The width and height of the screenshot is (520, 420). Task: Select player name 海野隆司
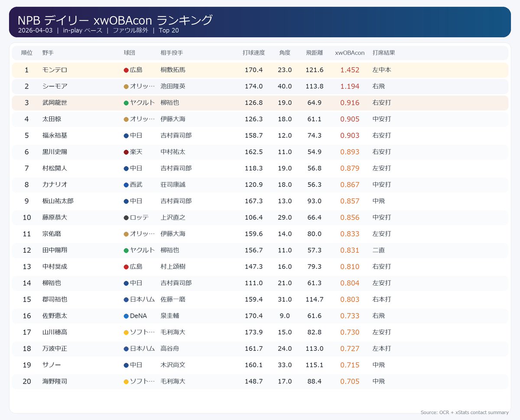pos(55,381)
